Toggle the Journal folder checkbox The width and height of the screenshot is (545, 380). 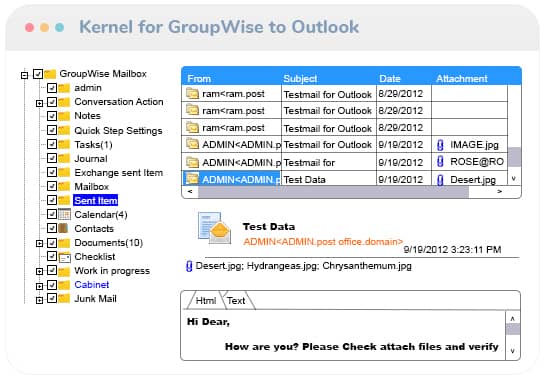tap(52, 158)
